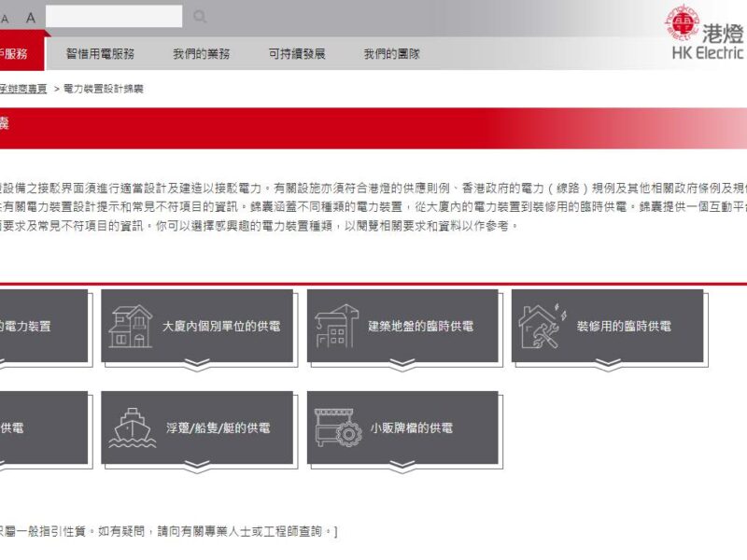The width and height of the screenshot is (747, 560).
Task: Open the 小販牌檔的供電 text link
Action: coord(411,428)
